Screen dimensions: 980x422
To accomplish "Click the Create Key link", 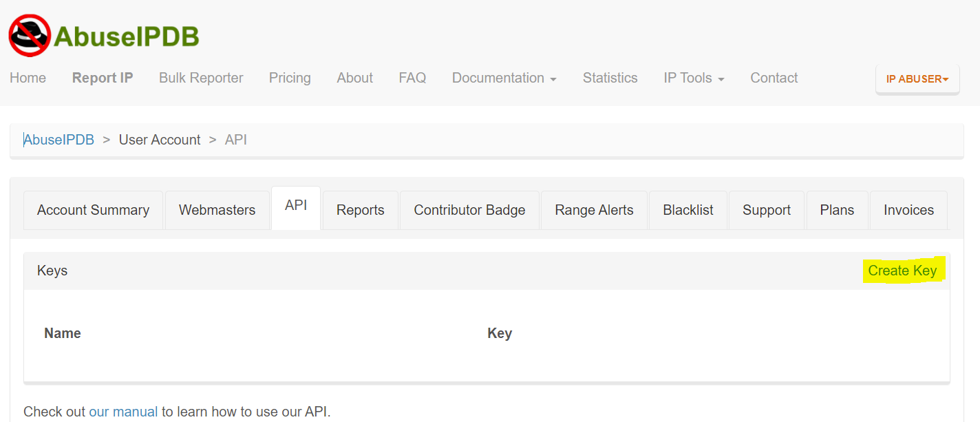I will (902, 271).
